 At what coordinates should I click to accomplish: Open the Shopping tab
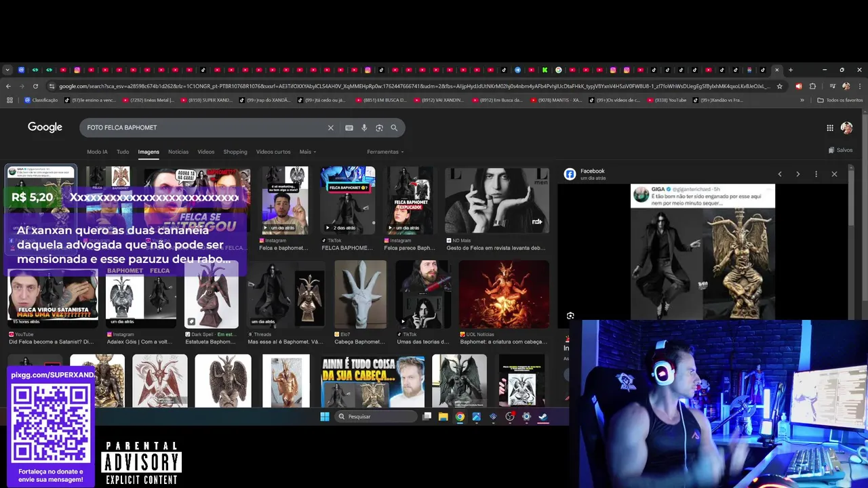tap(235, 152)
